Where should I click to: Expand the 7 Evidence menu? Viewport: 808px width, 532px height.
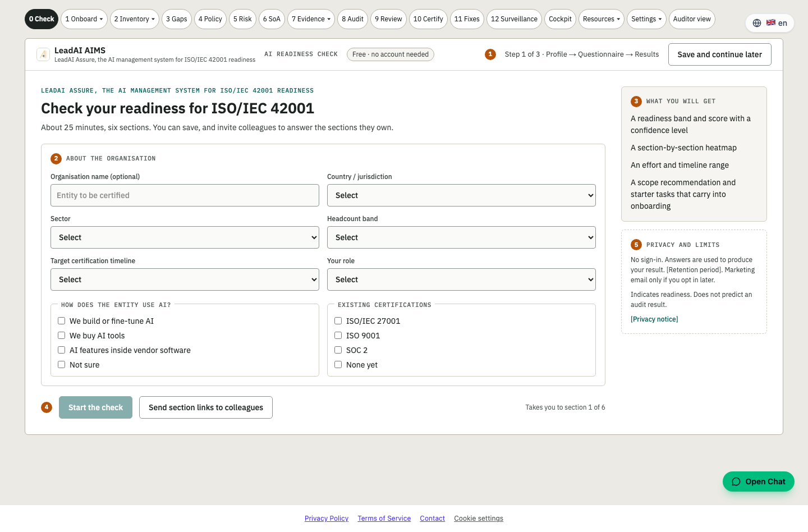coord(311,19)
